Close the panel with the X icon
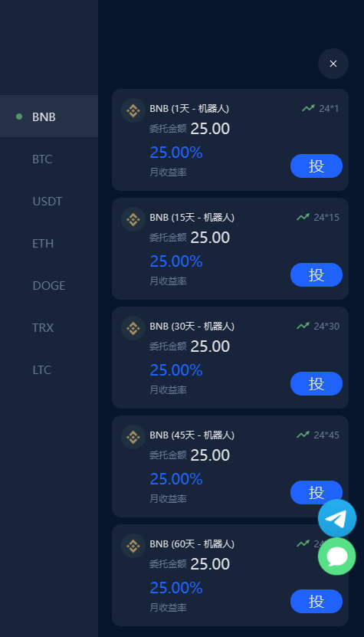 click(x=333, y=64)
